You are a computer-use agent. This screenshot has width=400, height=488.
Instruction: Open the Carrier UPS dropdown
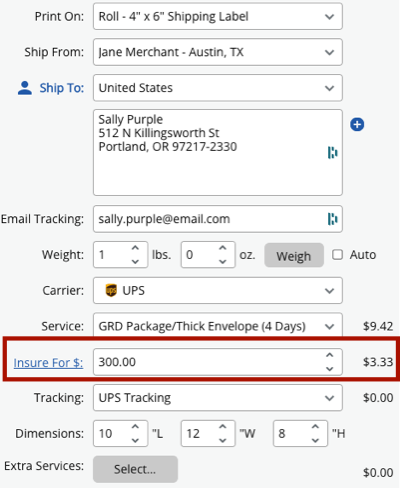pos(218,290)
